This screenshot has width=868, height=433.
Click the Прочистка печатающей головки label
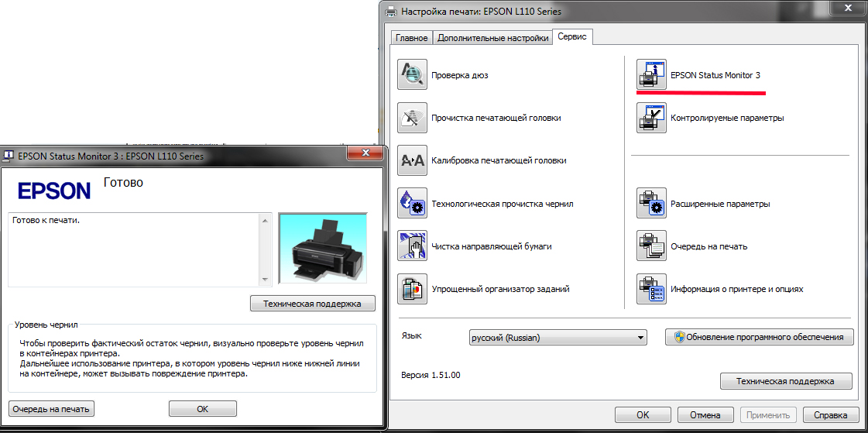click(496, 118)
